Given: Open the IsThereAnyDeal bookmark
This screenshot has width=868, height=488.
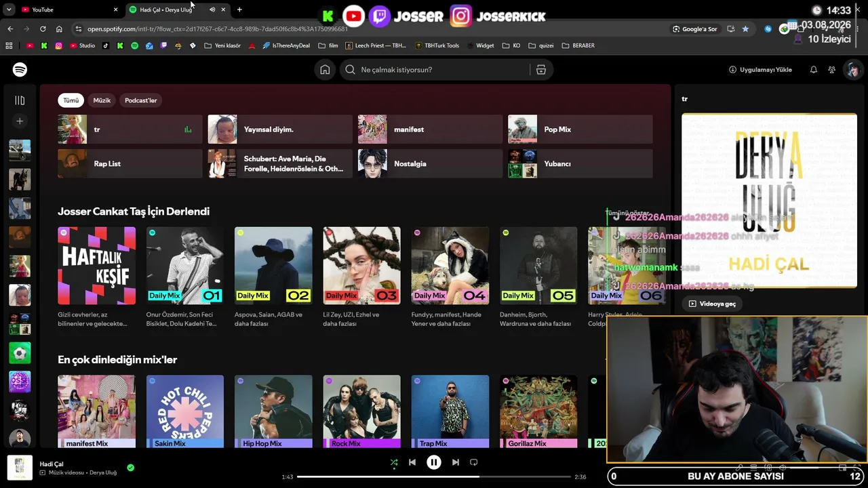Looking at the screenshot, I should point(285,45).
